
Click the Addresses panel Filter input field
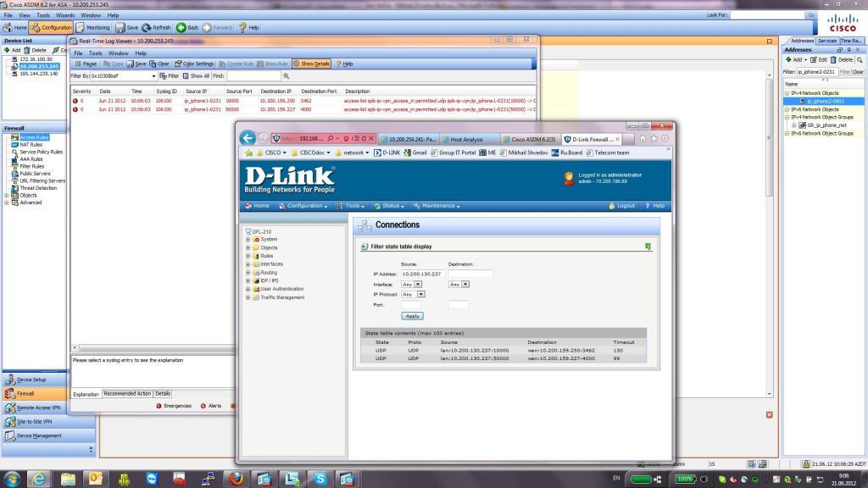pyautogui.click(x=817, y=72)
